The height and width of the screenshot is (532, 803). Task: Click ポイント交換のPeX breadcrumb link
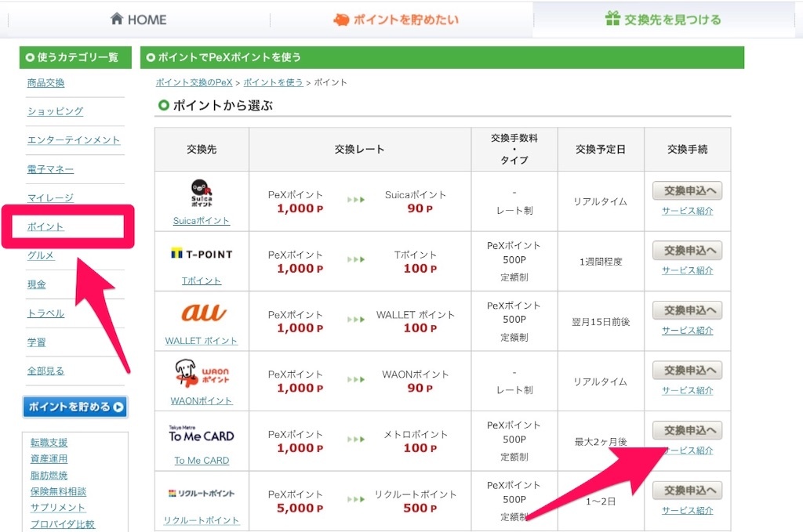coord(194,82)
